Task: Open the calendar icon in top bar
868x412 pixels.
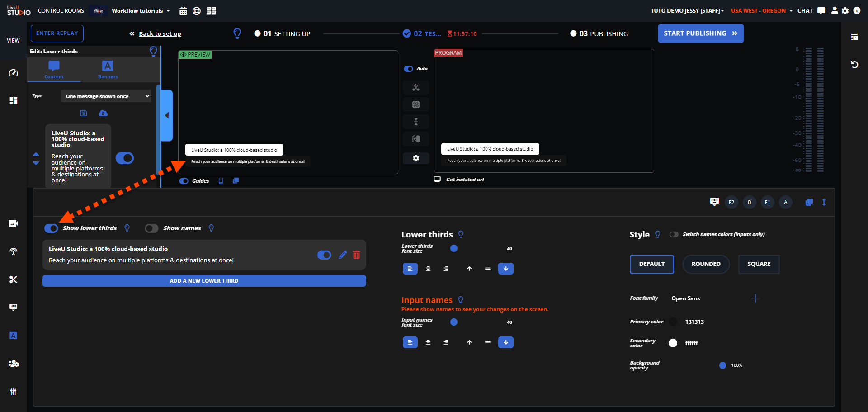Action: (183, 11)
